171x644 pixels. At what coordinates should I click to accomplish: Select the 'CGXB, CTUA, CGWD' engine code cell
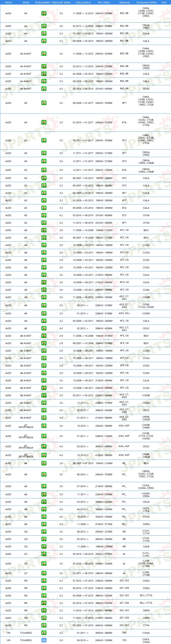click(146, 306)
